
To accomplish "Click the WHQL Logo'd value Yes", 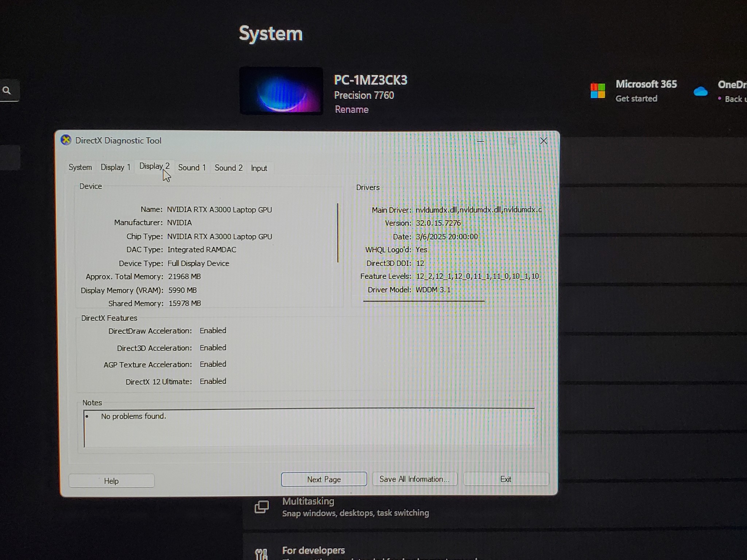I will point(421,250).
